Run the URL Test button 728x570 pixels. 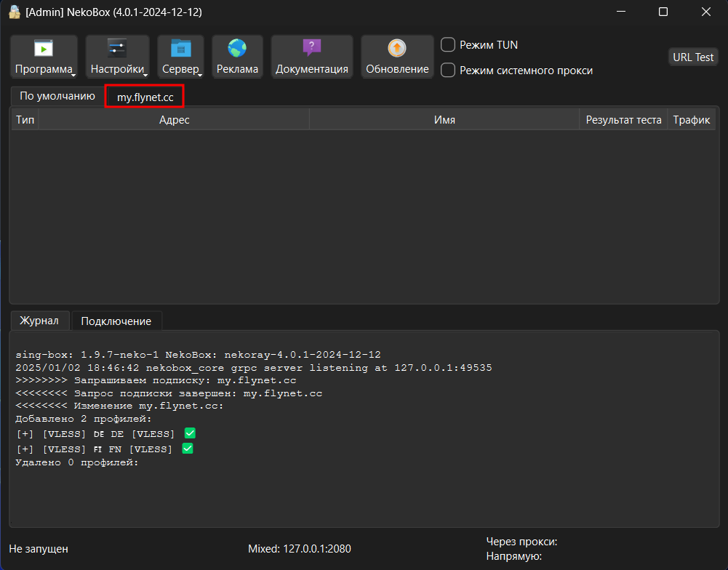coord(692,57)
